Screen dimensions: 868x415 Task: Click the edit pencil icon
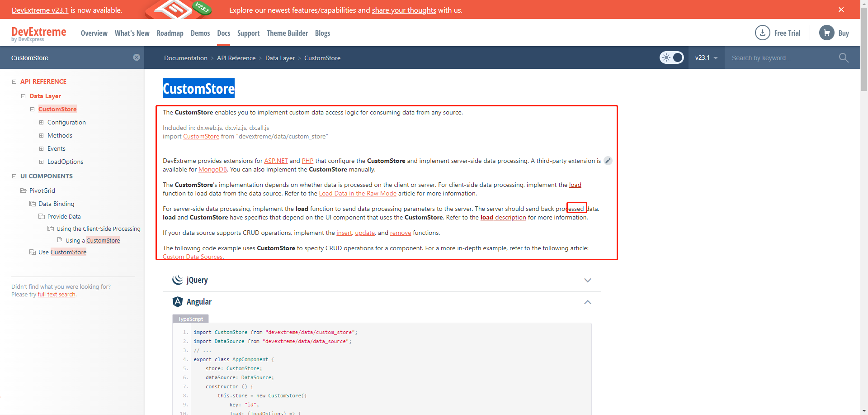(x=608, y=161)
